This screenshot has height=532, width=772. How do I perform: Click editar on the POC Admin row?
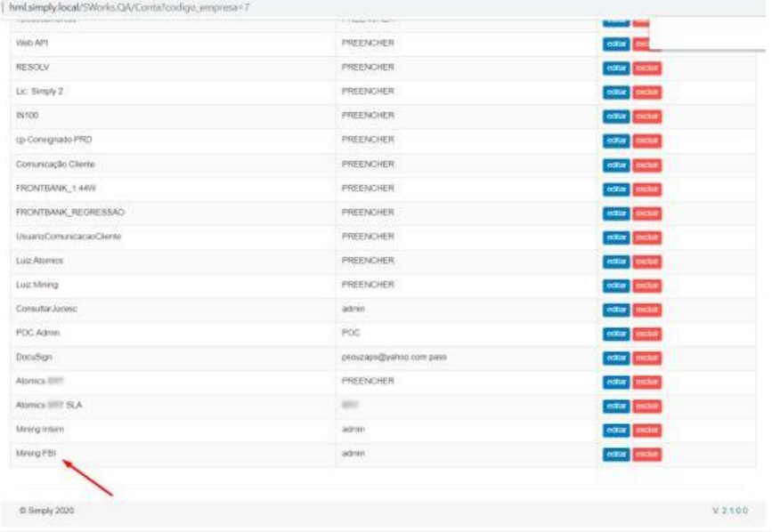[616, 334]
